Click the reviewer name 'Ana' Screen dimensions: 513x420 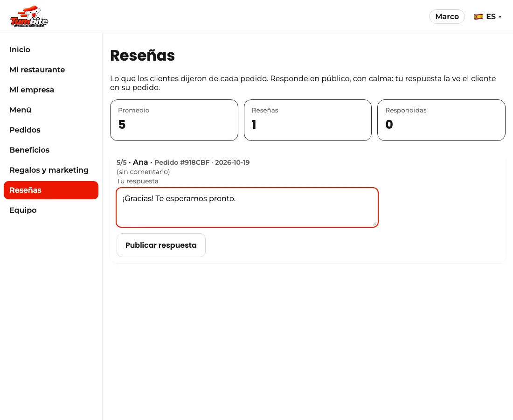coord(140,162)
